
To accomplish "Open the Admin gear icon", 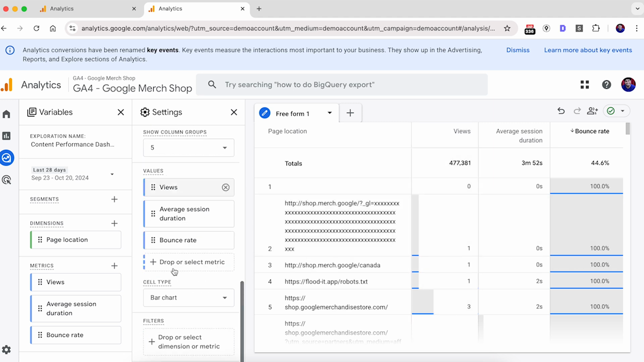I will (x=7, y=350).
